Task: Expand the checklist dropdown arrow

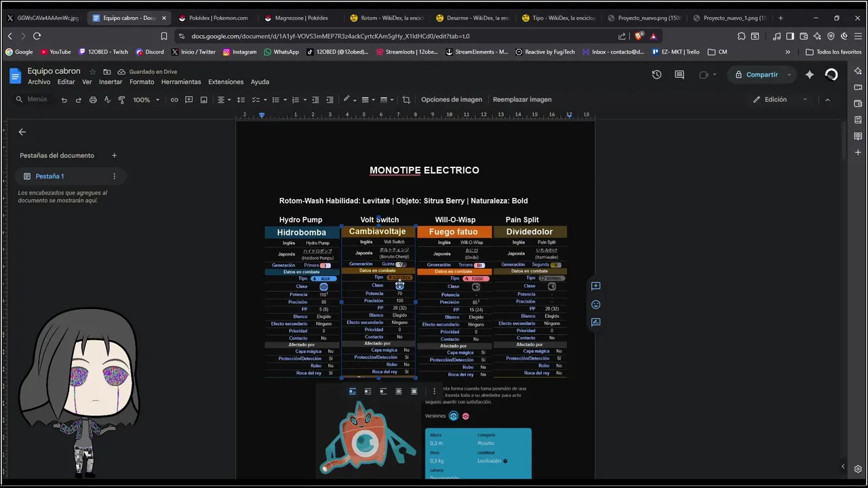Action: (264, 100)
